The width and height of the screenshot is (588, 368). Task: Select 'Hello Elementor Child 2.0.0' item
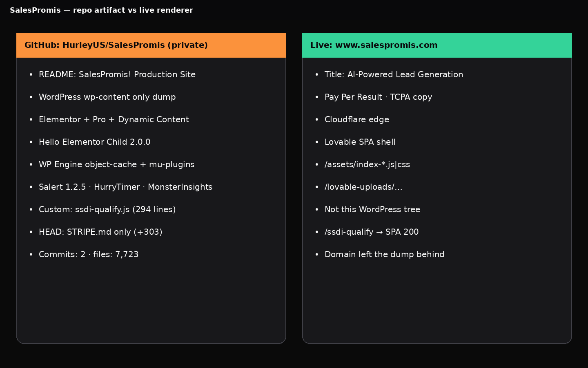pos(94,142)
